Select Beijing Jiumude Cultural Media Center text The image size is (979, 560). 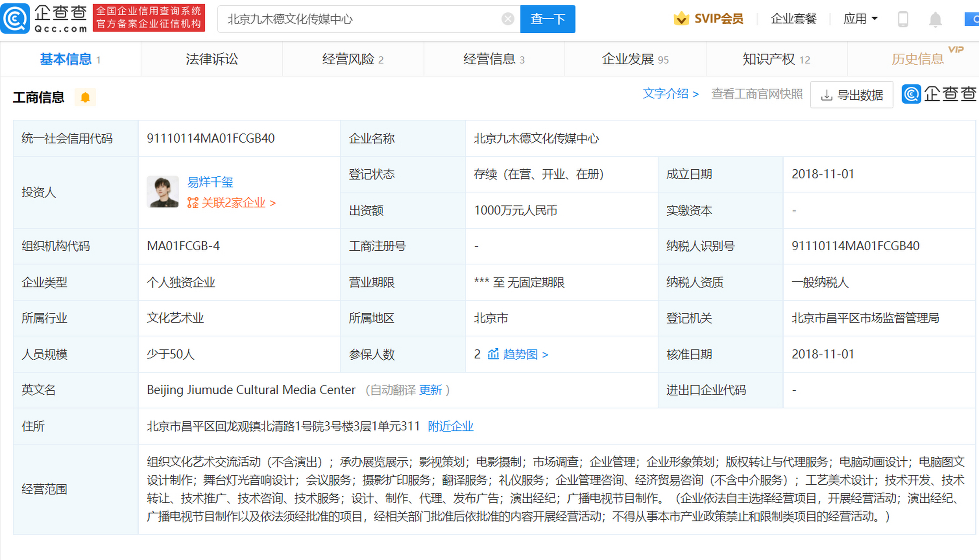251,389
